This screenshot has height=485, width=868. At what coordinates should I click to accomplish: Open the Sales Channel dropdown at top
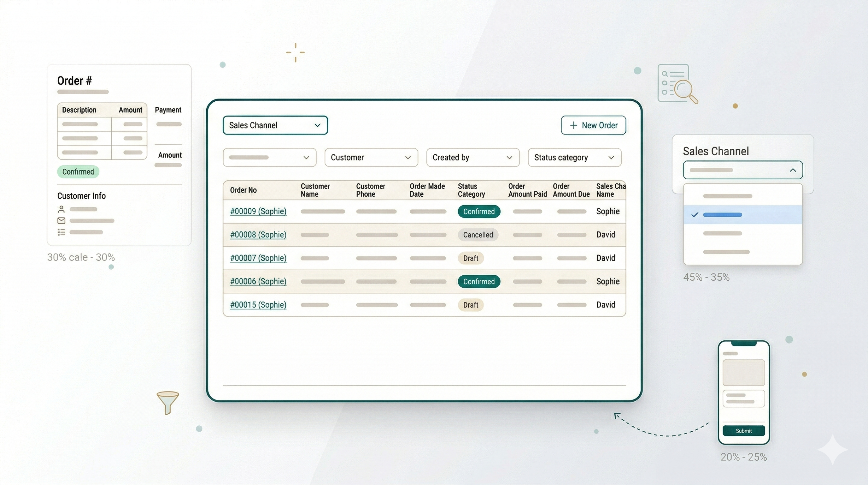(x=275, y=125)
